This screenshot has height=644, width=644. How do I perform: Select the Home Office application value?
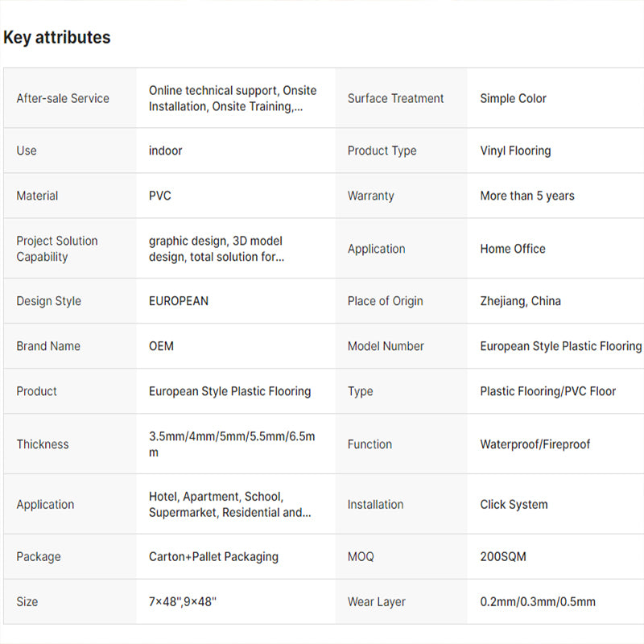pos(513,249)
